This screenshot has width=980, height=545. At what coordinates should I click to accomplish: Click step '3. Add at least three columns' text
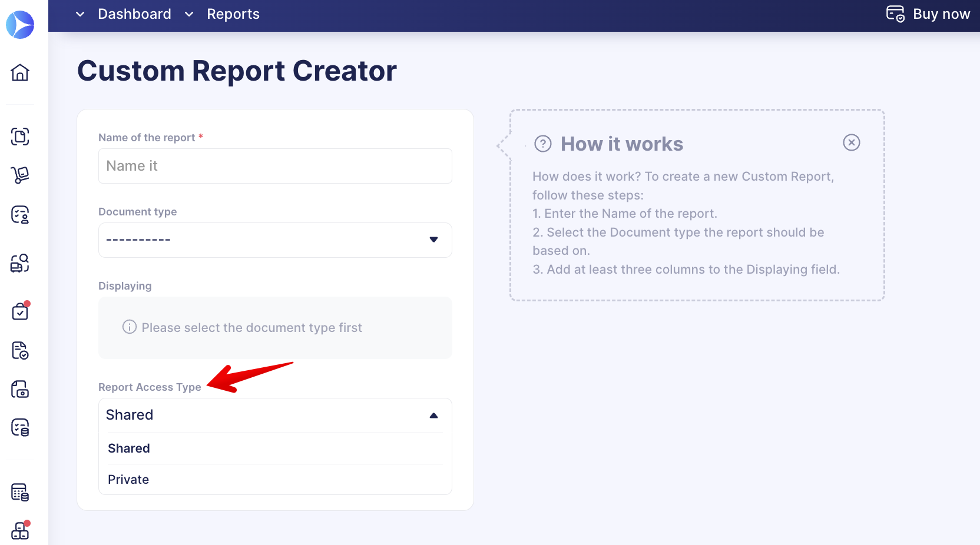click(x=686, y=270)
